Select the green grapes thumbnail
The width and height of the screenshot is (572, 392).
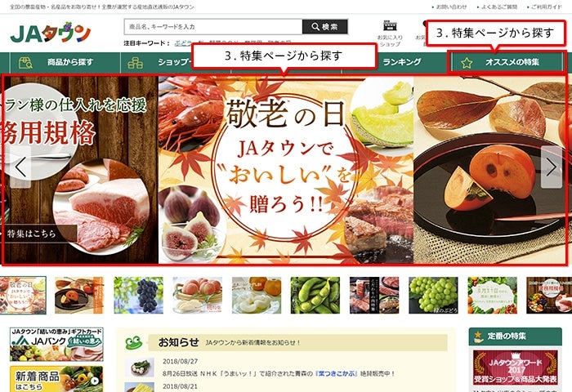pos(433,295)
